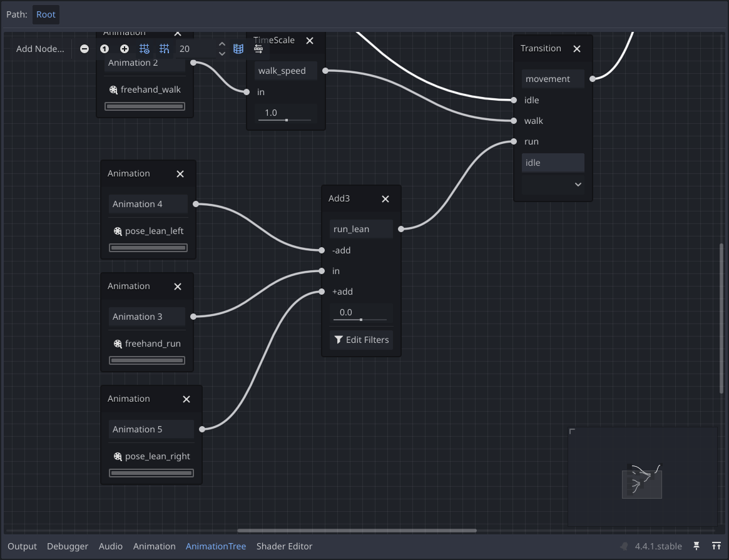
Task: Edit the Animation 3 name field
Action: click(x=147, y=317)
